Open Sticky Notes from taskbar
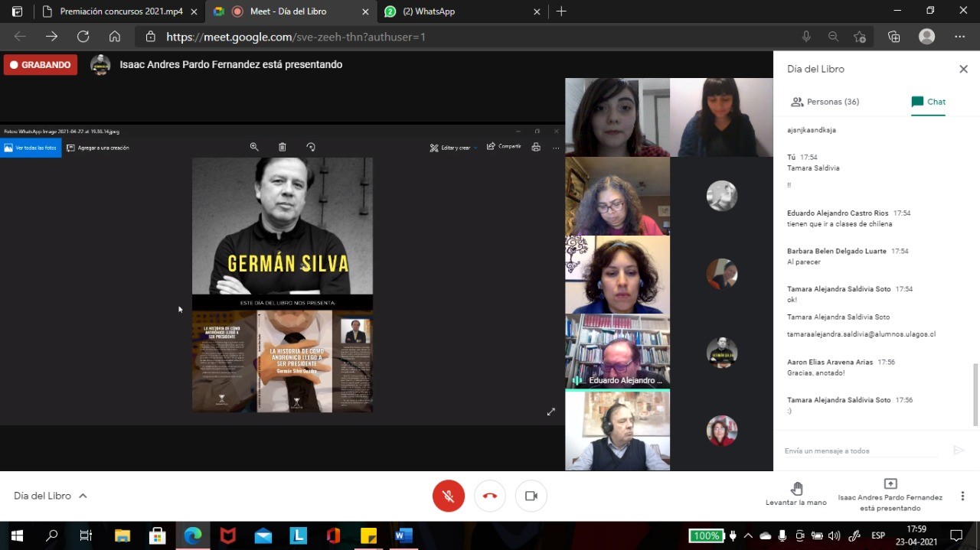The width and height of the screenshot is (980, 550). coord(368,535)
